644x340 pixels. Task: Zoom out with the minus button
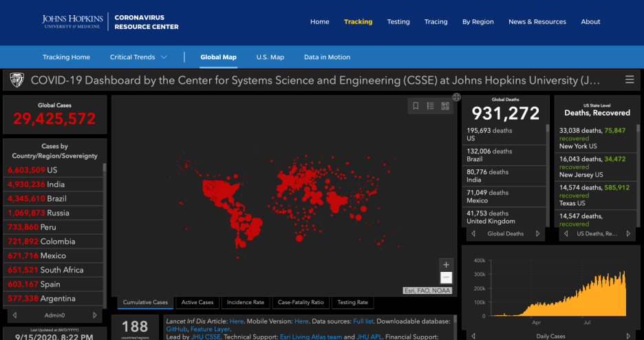coord(446,278)
